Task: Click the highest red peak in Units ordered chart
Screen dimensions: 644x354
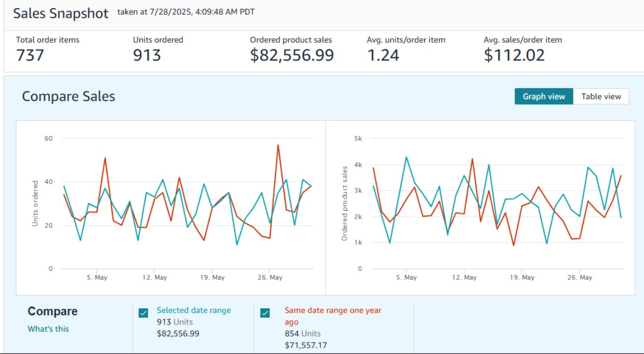Action: [x=278, y=145]
